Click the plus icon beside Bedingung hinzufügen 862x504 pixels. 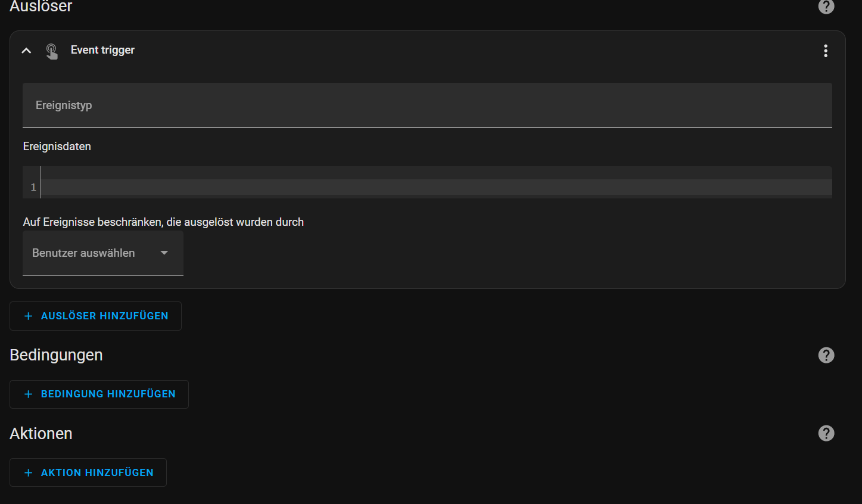pyautogui.click(x=28, y=394)
